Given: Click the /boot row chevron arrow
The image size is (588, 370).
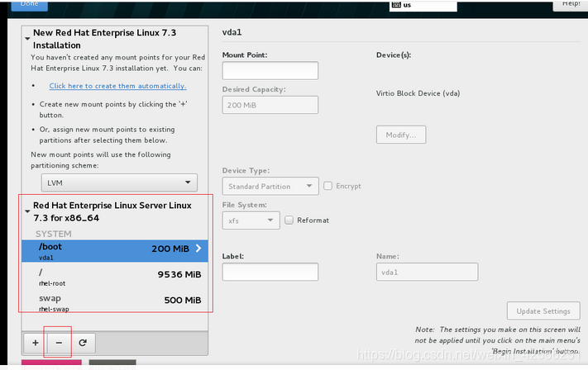Looking at the screenshot, I should [x=198, y=249].
